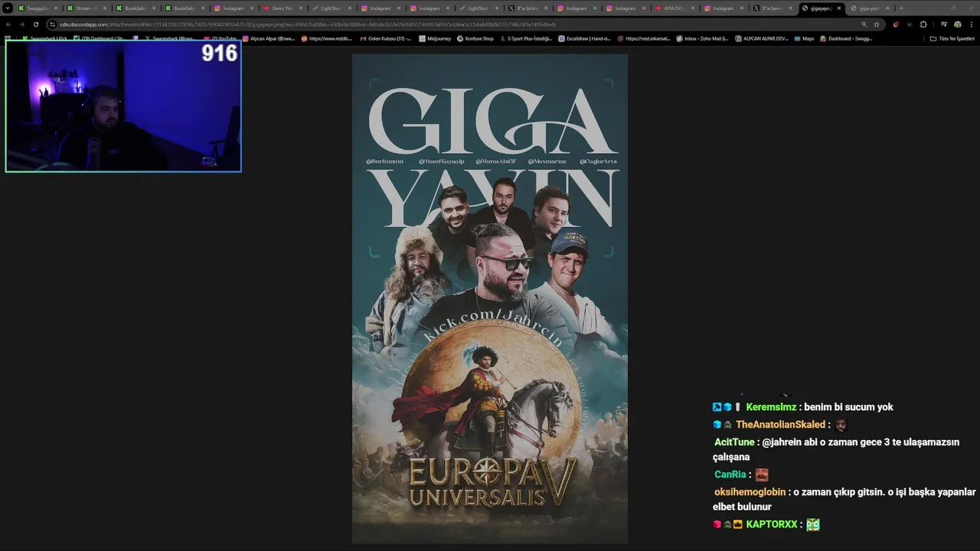
Task: Close the Deniz Yıldı tab
Action: tap(300, 8)
